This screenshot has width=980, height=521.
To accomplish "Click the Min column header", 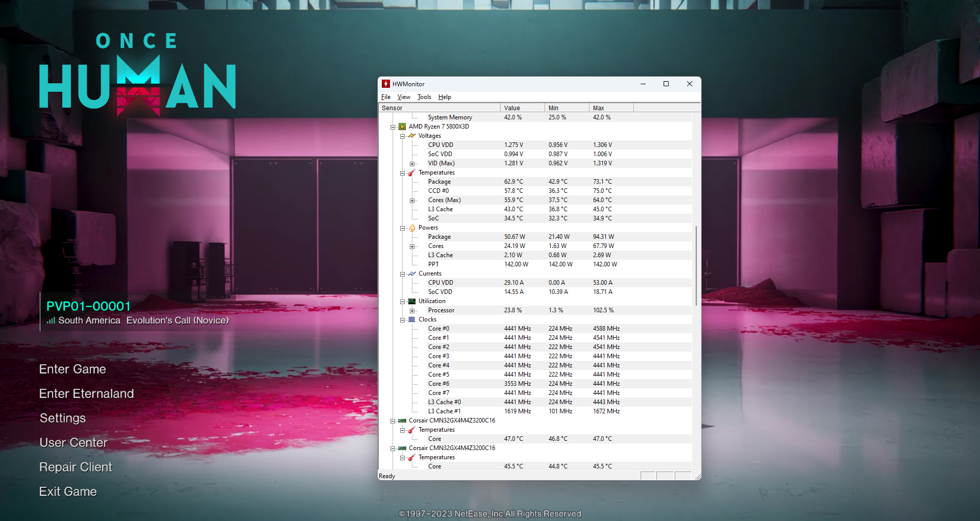I will pyautogui.click(x=567, y=108).
